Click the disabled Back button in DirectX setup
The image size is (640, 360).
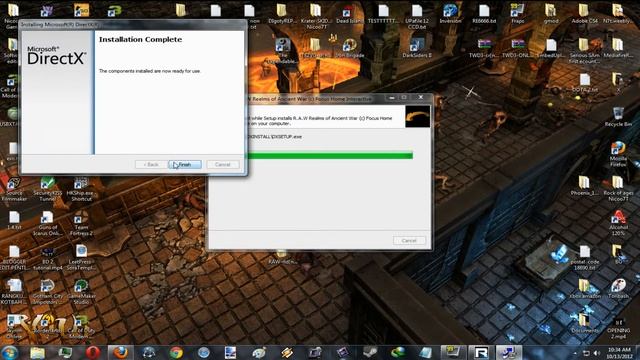[x=151, y=164]
